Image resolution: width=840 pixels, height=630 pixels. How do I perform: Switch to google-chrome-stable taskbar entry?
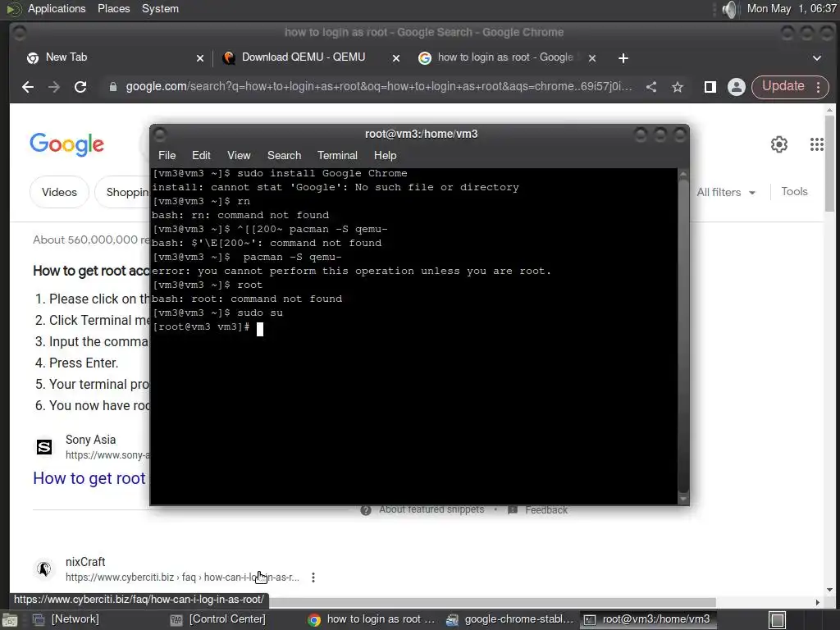point(510,619)
